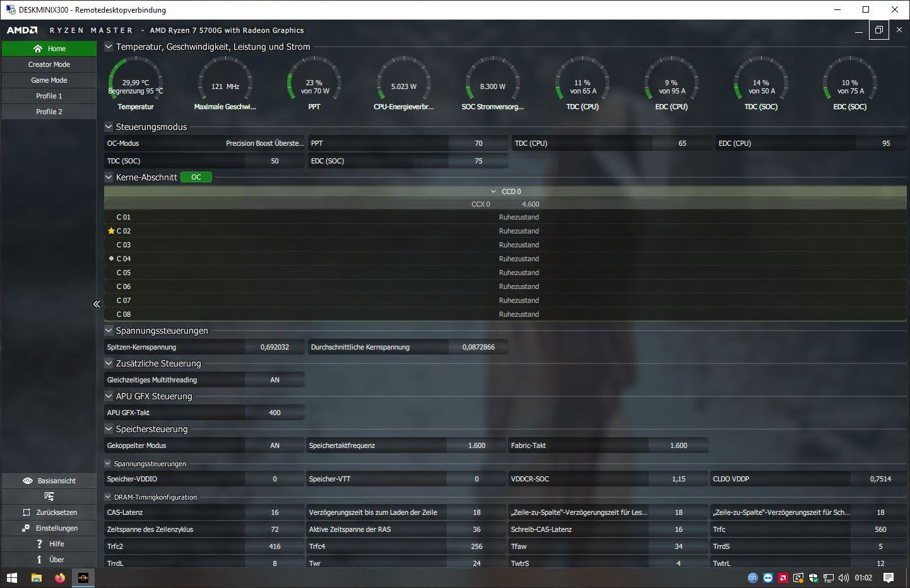910x588 pixels.
Task: Collapse the Zusätzliche Steuerung section
Action: click(x=109, y=363)
